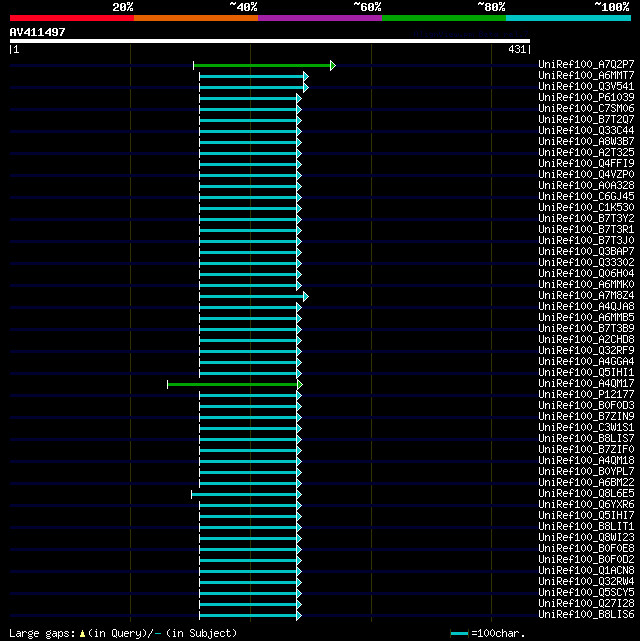Viewport: 640px width, 641px height.
Task: Open the UniRef100_B7T2Q7 hit label
Action: (x=586, y=119)
